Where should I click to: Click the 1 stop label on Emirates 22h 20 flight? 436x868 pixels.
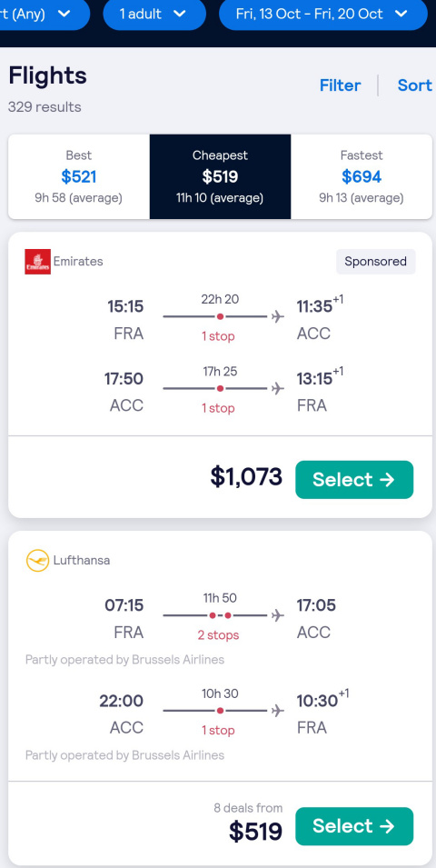pos(218,336)
